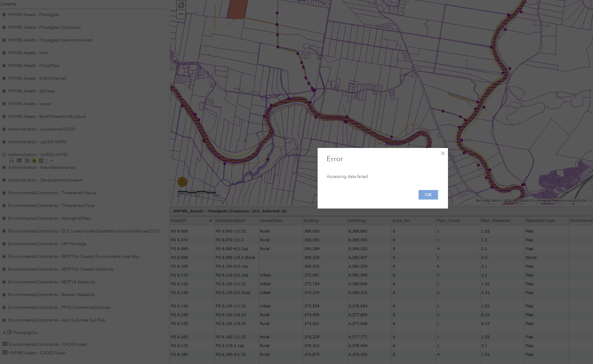Click Northing value 6,377,771
Viewport: 593px width, 364px height.
tap(358, 337)
